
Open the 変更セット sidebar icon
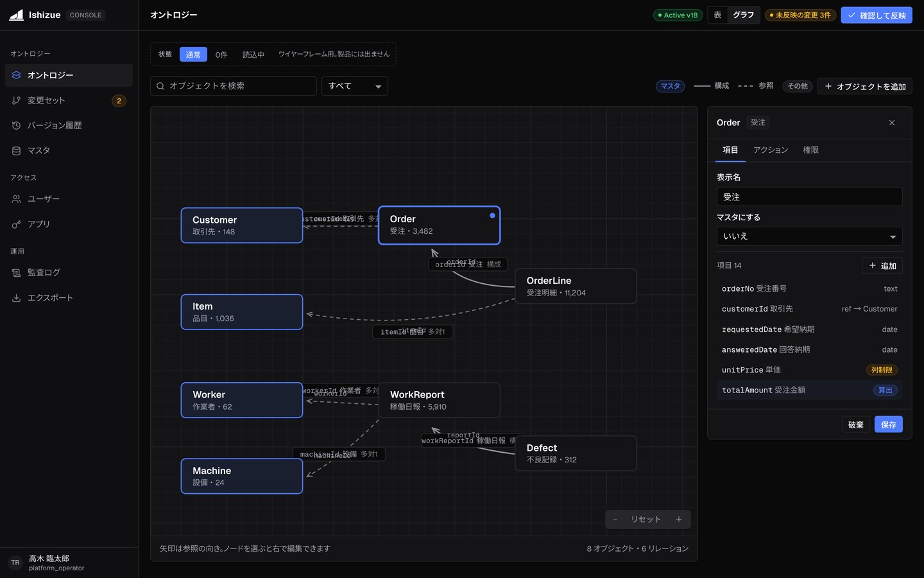point(16,100)
